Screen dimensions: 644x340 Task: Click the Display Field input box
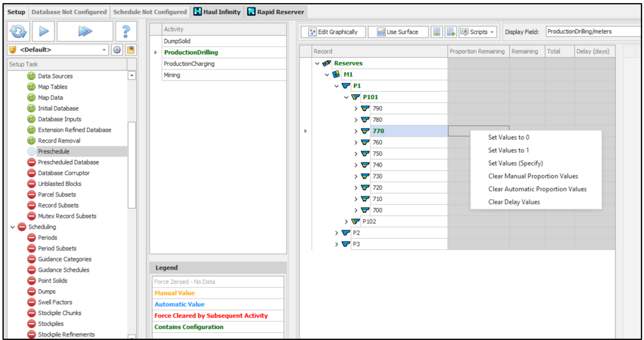(x=592, y=32)
